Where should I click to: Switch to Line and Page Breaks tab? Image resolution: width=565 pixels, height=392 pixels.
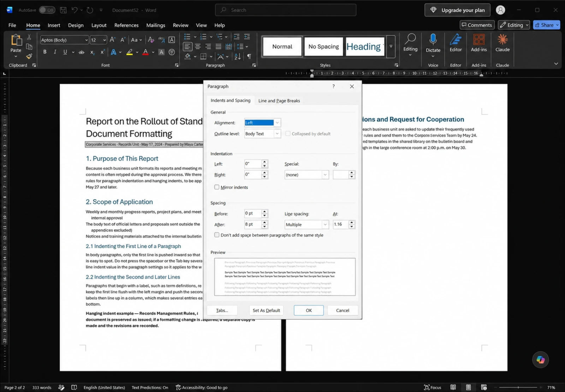pyautogui.click(x=279, y=101)
